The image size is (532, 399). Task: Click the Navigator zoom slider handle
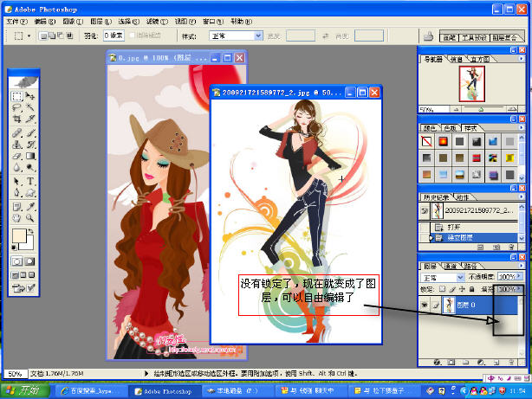480,110
